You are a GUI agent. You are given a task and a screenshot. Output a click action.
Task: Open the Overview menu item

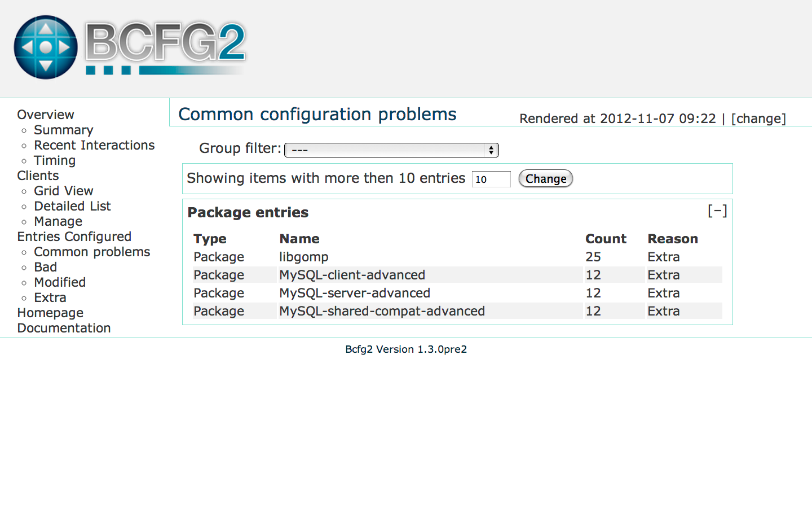pyautogui.click(x=46, y=115)
